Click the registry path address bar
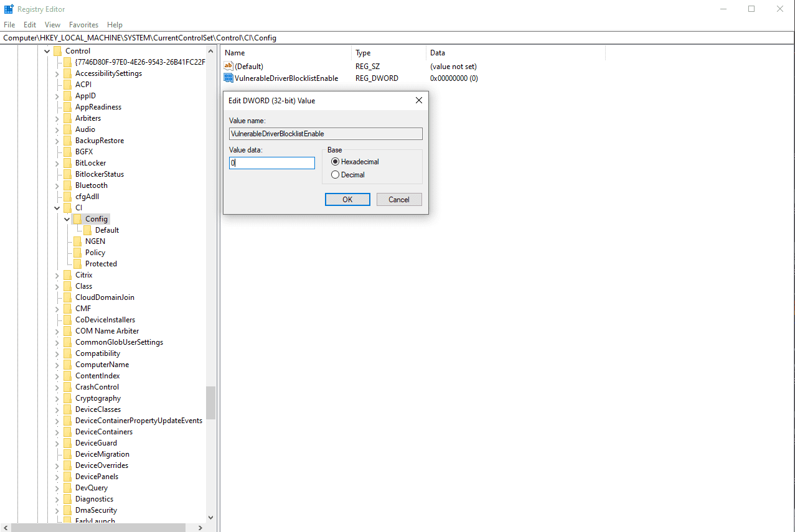This screenshot has width=795, height=532. tap(397, 38)
